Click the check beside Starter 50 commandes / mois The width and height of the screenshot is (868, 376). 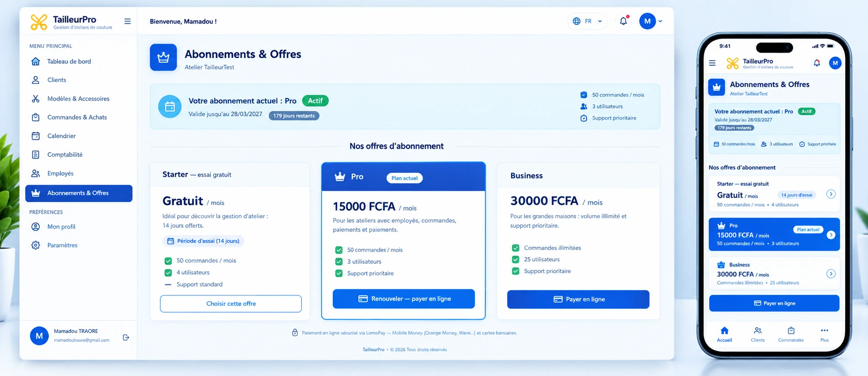click(168, 261)
